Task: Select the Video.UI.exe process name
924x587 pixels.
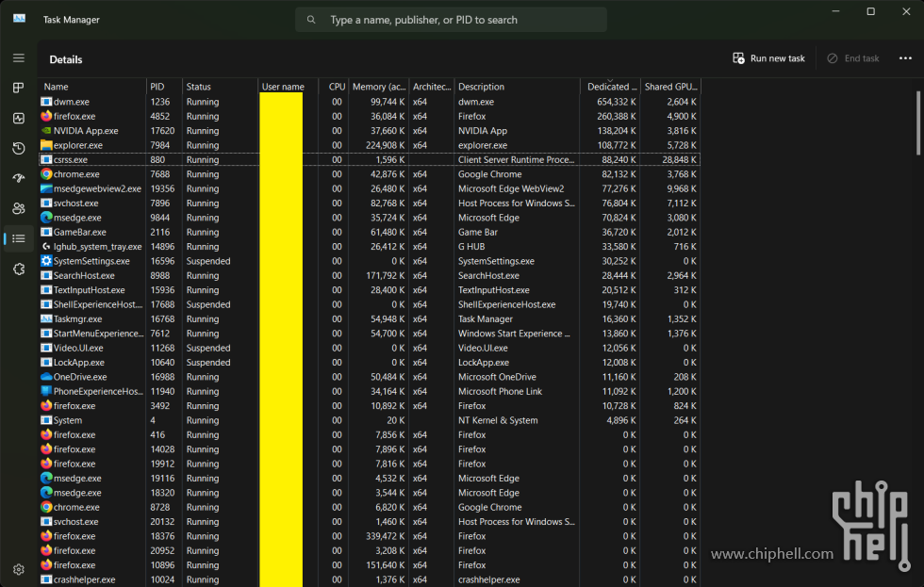Action: (78, 348)
